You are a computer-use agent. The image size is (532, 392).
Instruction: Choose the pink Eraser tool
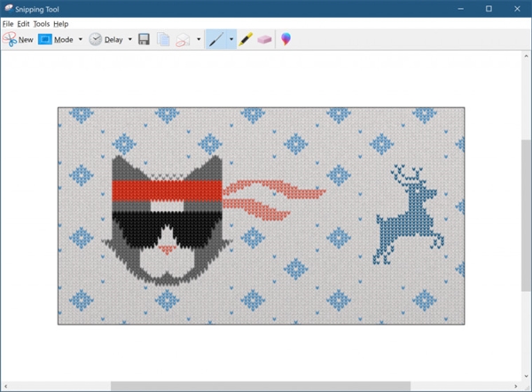click(264, 40)
